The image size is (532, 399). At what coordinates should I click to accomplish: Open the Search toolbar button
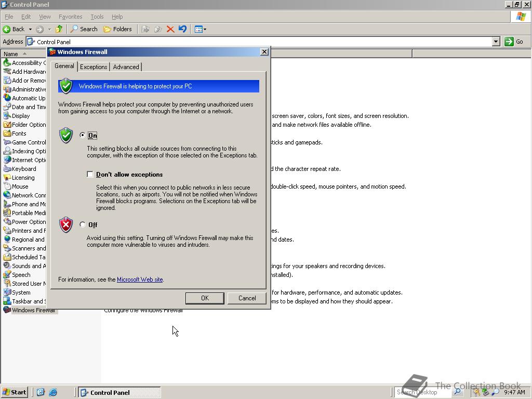[x=84, y=29]
